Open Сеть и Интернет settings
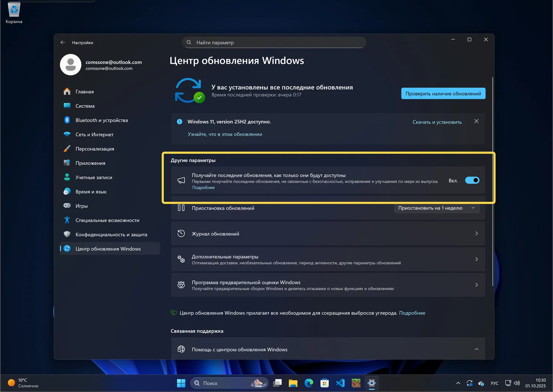This screenshot has height=392, width=553. tap(110, 134)
